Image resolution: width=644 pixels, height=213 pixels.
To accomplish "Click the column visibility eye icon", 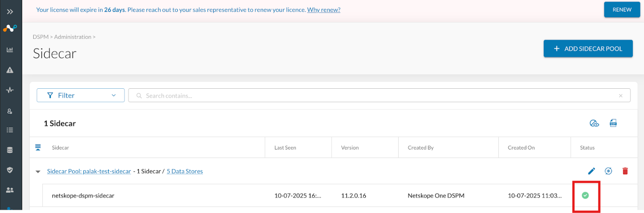I will [x=594, y=123].
